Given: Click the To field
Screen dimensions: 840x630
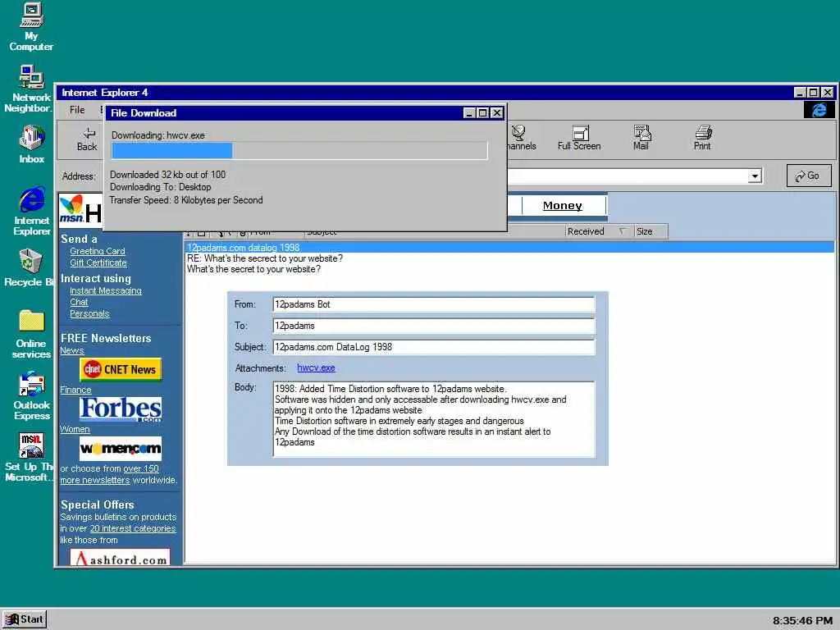Looking at the screenshot, I should point(433,326).
